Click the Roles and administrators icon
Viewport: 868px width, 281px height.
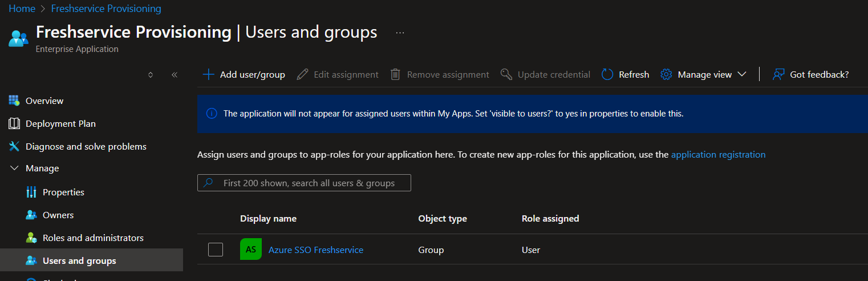(x=31, y=238)
